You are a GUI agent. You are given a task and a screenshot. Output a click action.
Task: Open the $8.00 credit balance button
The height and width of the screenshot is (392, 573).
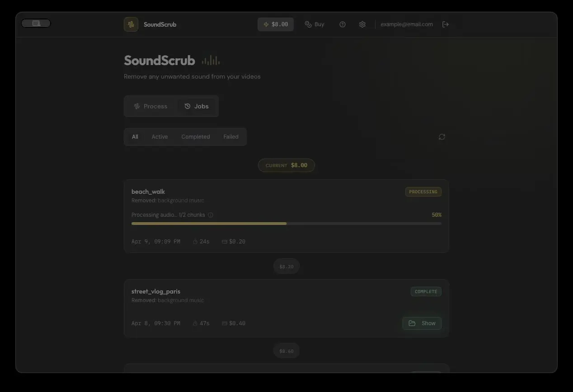[276, 24]
